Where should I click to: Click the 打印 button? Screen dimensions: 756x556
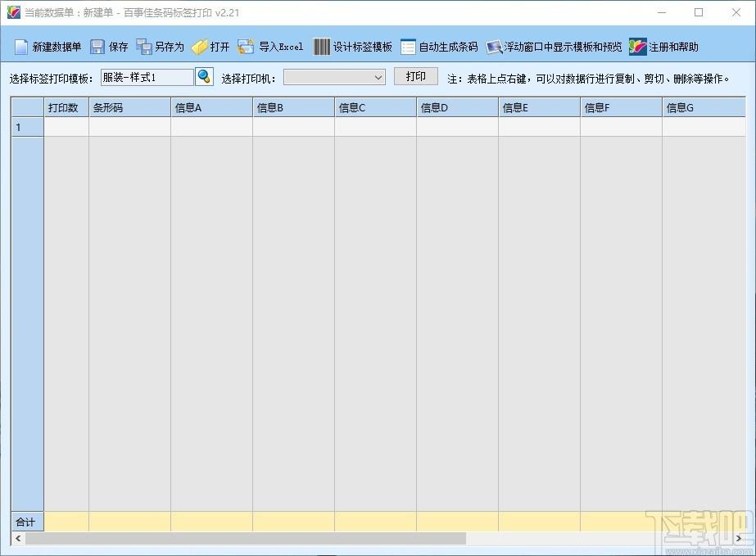[415, 76]
